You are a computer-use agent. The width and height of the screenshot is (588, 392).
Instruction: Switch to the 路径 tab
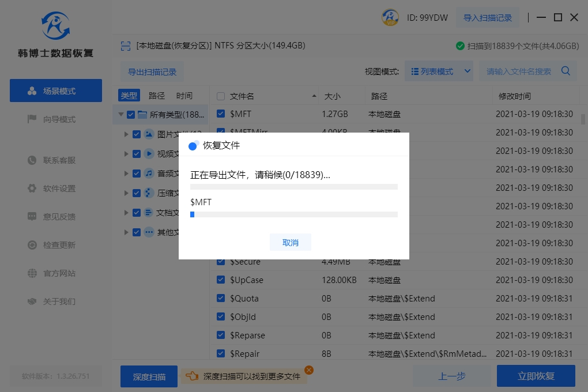click(157, 96)
